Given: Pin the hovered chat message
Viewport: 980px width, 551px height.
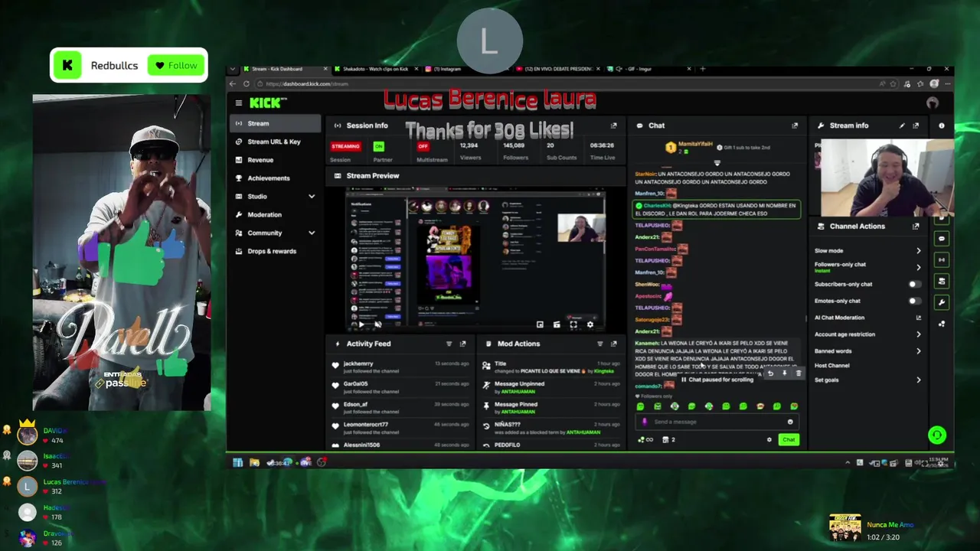Looking at the screenshot, I should coord(784,373).
